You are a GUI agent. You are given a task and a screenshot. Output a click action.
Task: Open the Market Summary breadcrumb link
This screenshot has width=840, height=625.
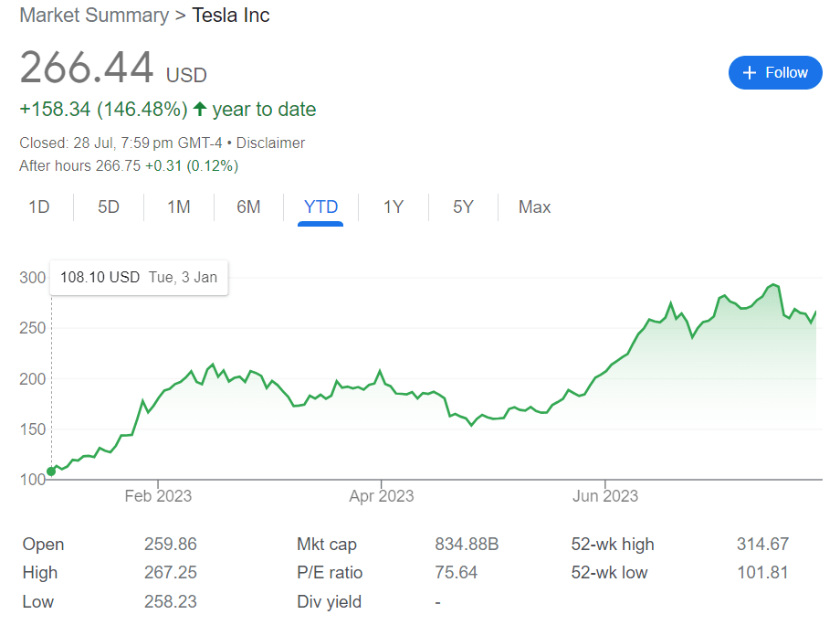click(x=94, y=16)
